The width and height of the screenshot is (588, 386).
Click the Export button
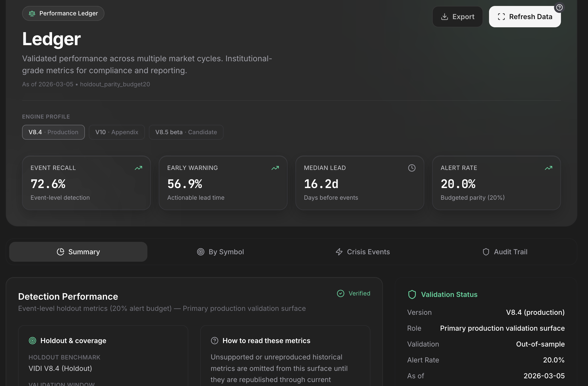(457, 16)
